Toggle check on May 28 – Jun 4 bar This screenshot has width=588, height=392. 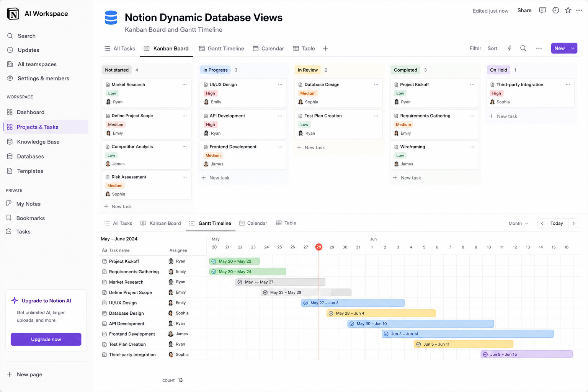click(x=331, y=313)
